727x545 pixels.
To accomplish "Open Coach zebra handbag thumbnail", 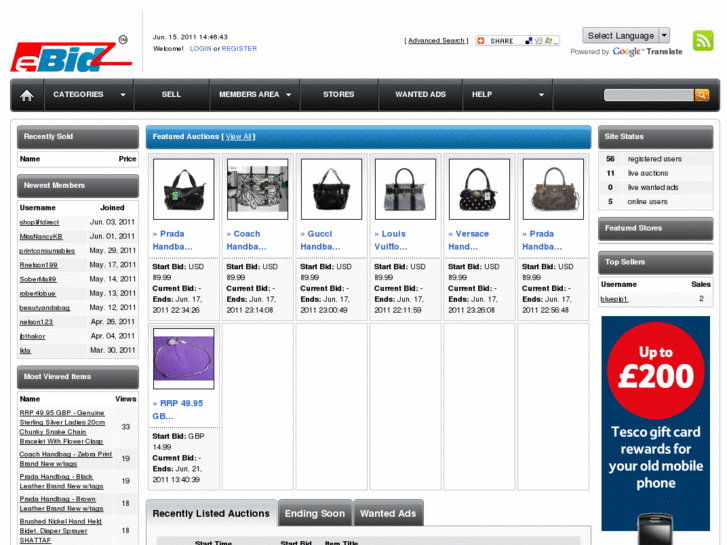I will [257, 189].
